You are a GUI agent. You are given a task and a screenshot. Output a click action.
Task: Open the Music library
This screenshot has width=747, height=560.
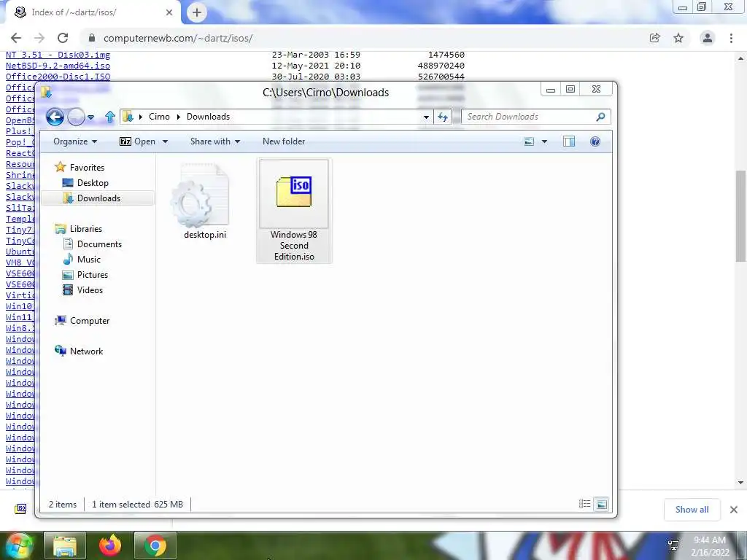point(82,259)
